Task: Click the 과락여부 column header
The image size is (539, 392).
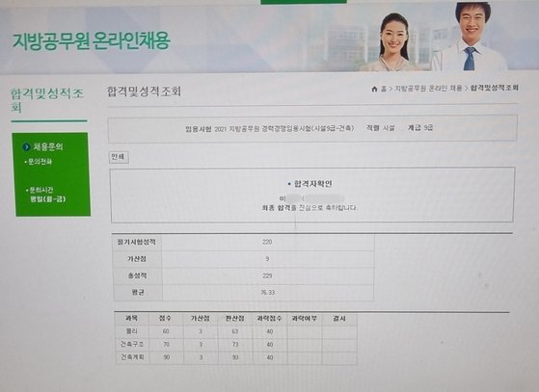Action: 305,319
